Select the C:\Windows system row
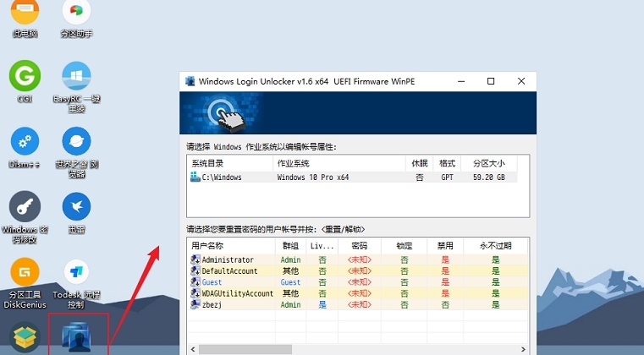 click(x=352, y=177)
